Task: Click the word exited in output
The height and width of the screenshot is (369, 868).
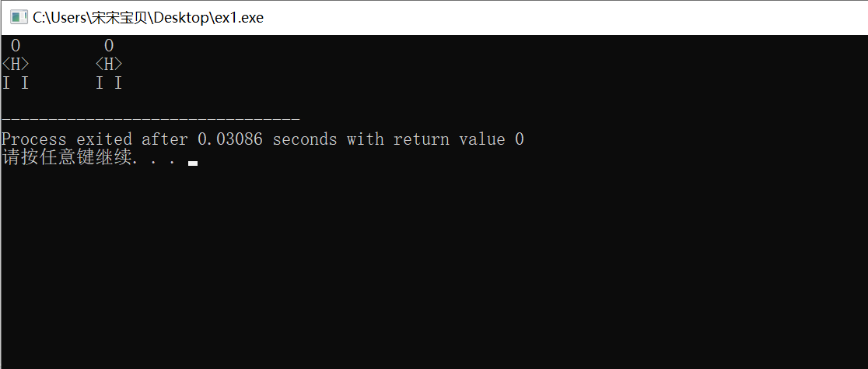Action: point(103,139)
